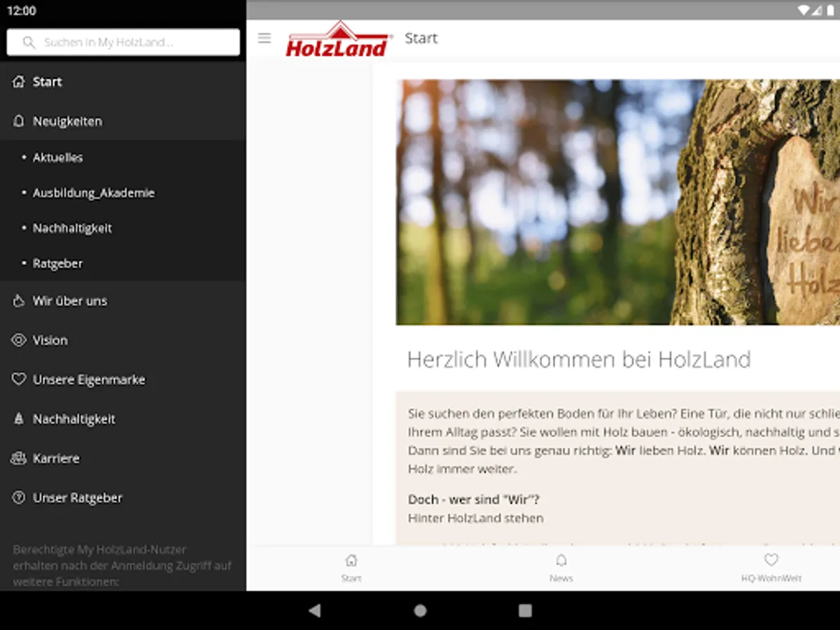This screenshot has width=840, height=630.
Task: Click the Wir über uns icon
Action: pos(19,301)
